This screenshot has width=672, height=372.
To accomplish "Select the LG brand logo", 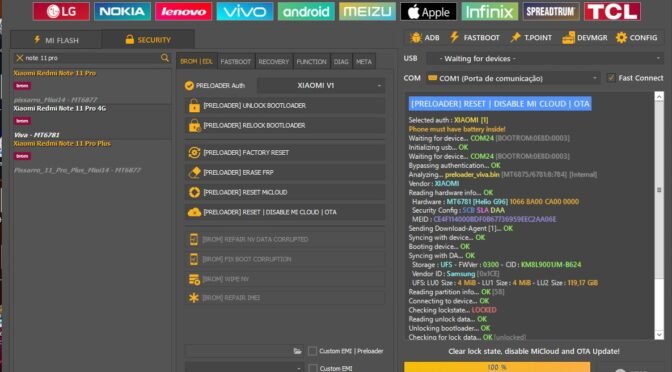I will [x=61, y=12].
